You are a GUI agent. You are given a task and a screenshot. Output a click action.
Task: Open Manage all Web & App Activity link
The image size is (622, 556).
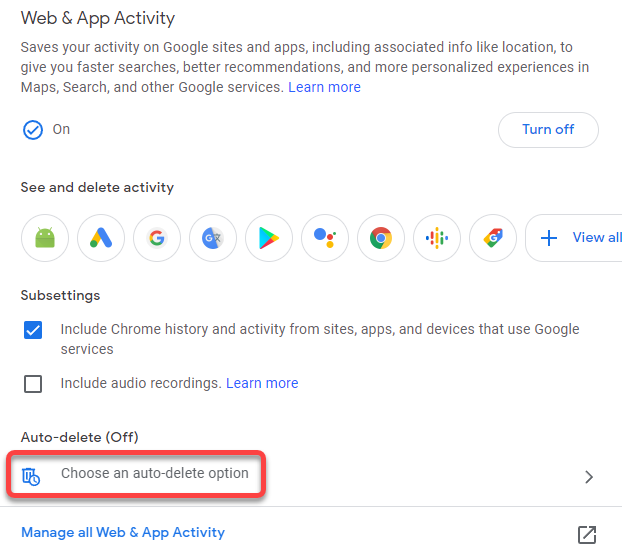click(123, 532)
